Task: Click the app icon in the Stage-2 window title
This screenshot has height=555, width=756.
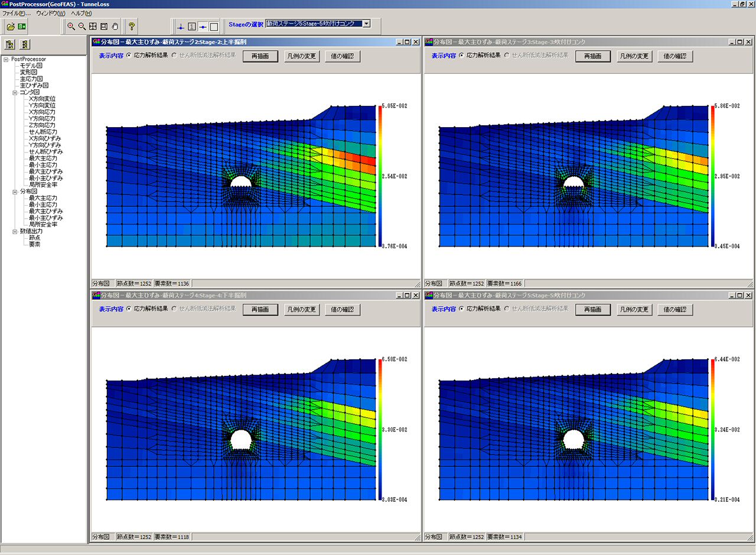Action: tap(96, 42)
